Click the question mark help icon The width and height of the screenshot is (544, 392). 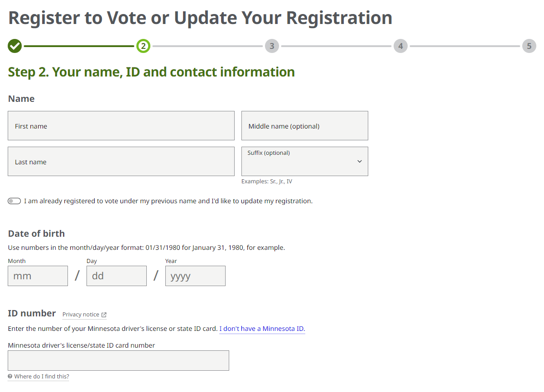(10, 376)
